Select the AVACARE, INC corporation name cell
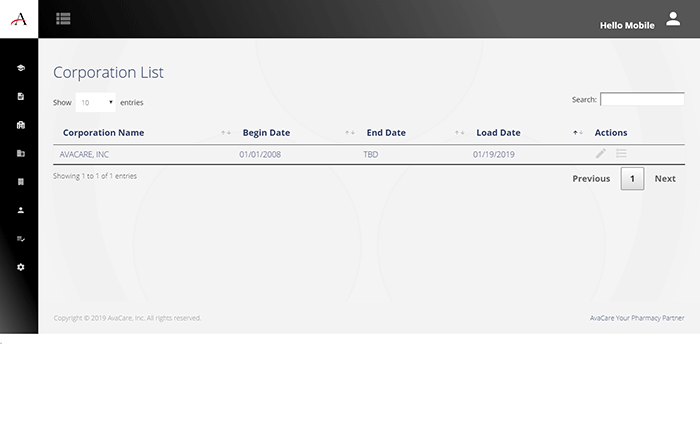Screen dimensions: 700x435 84,155
